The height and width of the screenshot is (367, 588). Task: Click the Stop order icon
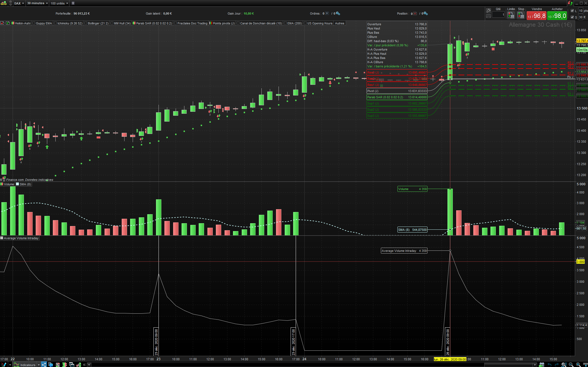click(x=521, y=16)
